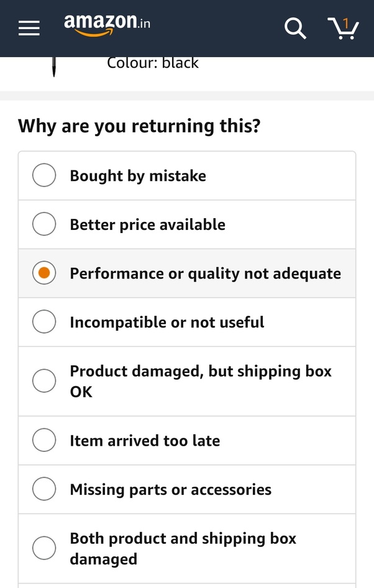
Task: Tap the 'Better price available' row label
Action: pos(148,224)
